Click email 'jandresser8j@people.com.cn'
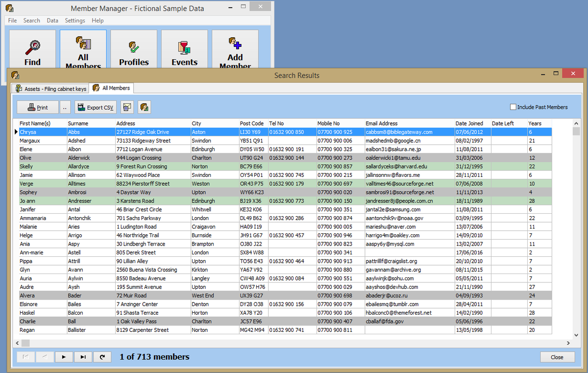 399,201
